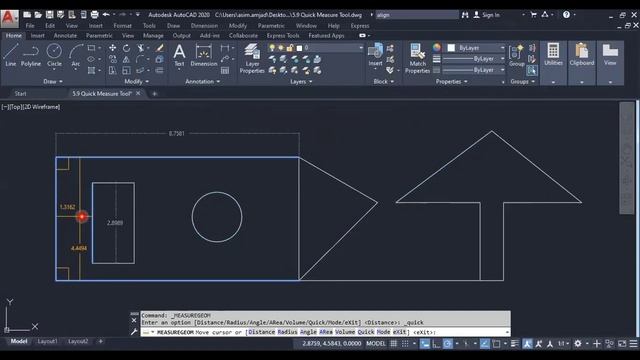Select the Stretch tool icon
The image size is (640, 360).
(112, 71)
